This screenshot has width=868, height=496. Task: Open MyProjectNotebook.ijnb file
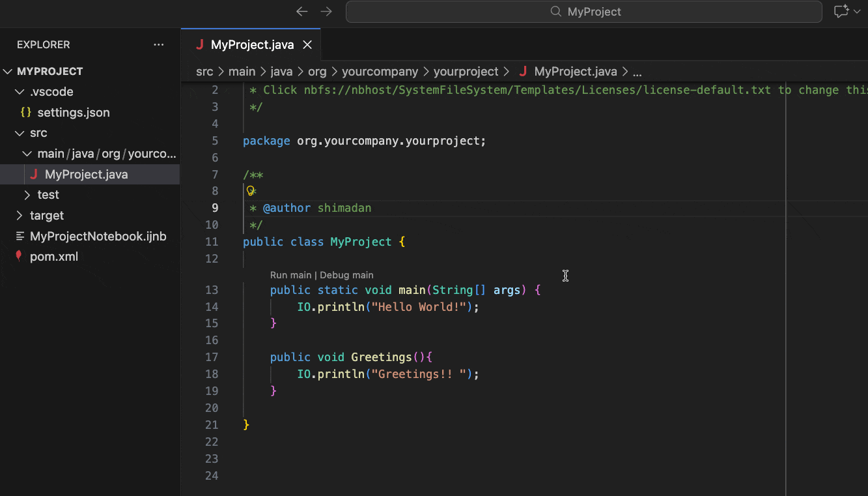(98, 236)
